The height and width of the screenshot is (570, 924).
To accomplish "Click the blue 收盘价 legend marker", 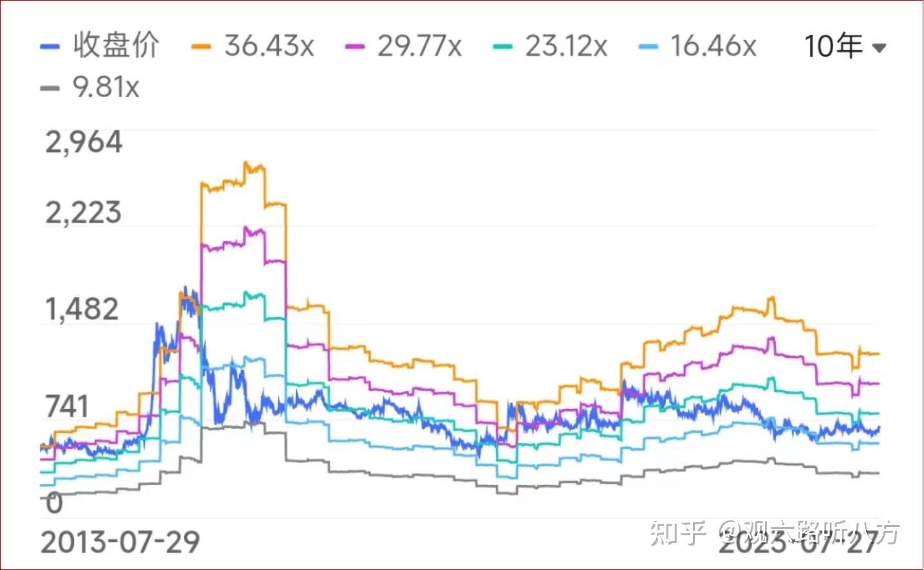I will [x=50, y=47].
